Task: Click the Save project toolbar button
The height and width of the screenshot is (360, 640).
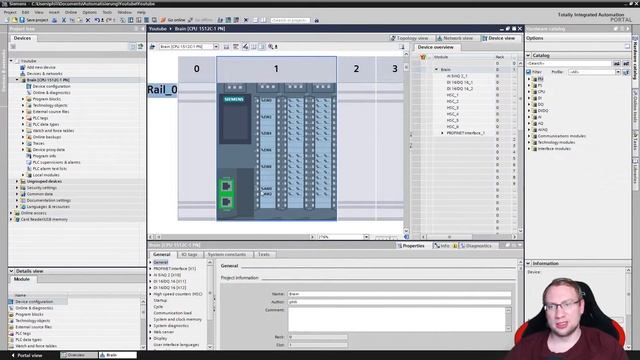Action: [34, 20]
